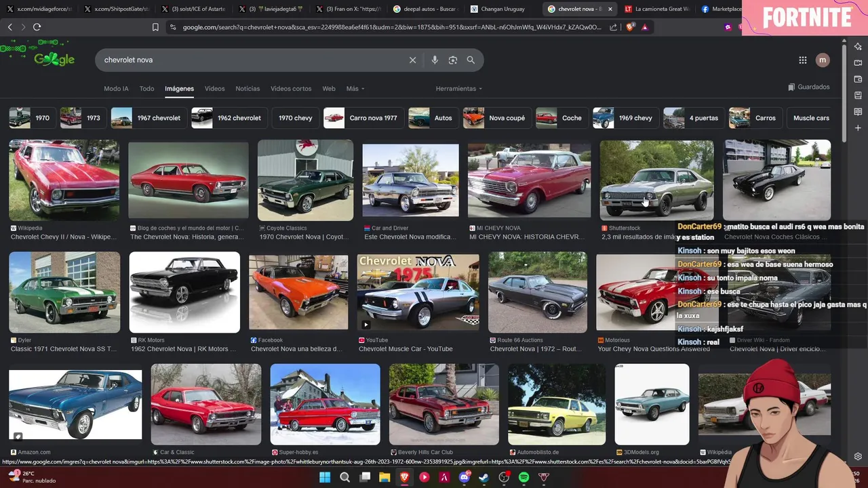Open the Car and Driver Nova image
Screen dimensions: 868x488
tap(410, 180)
